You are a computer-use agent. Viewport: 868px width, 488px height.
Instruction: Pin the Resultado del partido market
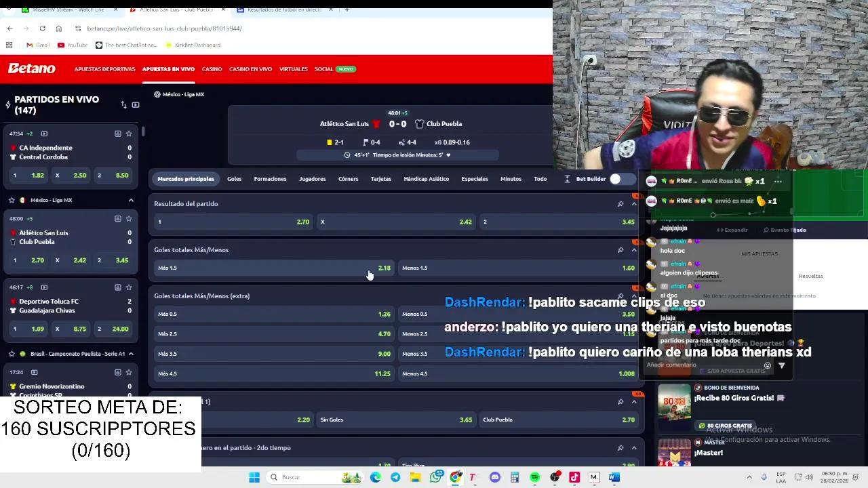pyautogui.click(x=620, y=204)
